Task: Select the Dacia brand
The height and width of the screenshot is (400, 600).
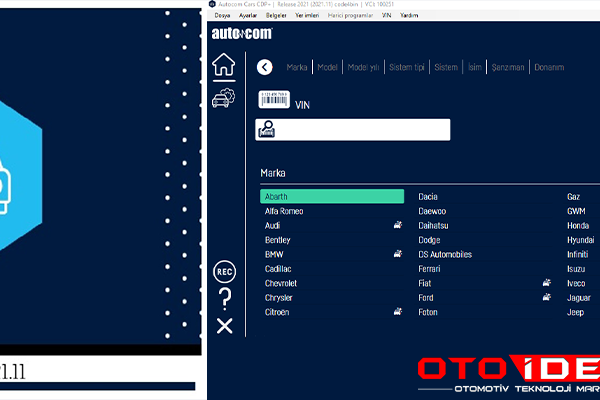Action: click(428, 196)
